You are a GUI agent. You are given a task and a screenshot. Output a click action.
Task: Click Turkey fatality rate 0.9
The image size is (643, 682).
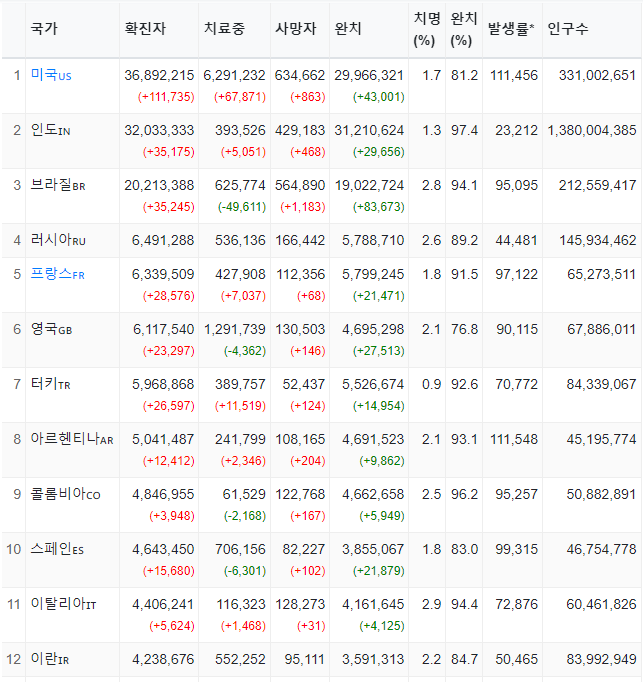point(431,384)
